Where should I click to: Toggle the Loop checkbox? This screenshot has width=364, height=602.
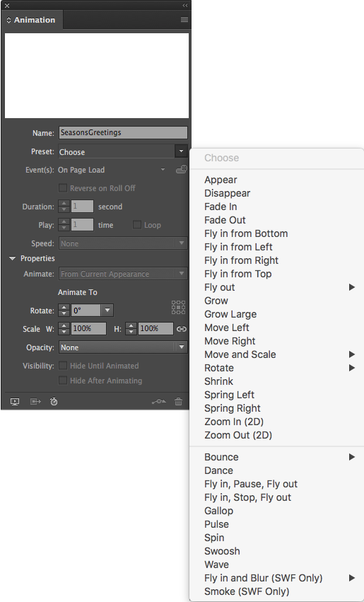137,225
